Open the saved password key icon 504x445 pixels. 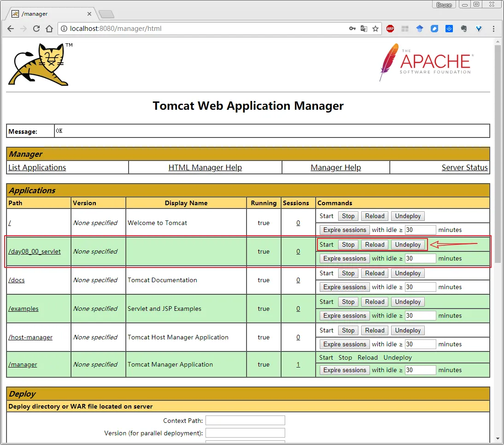coord(352,29)
